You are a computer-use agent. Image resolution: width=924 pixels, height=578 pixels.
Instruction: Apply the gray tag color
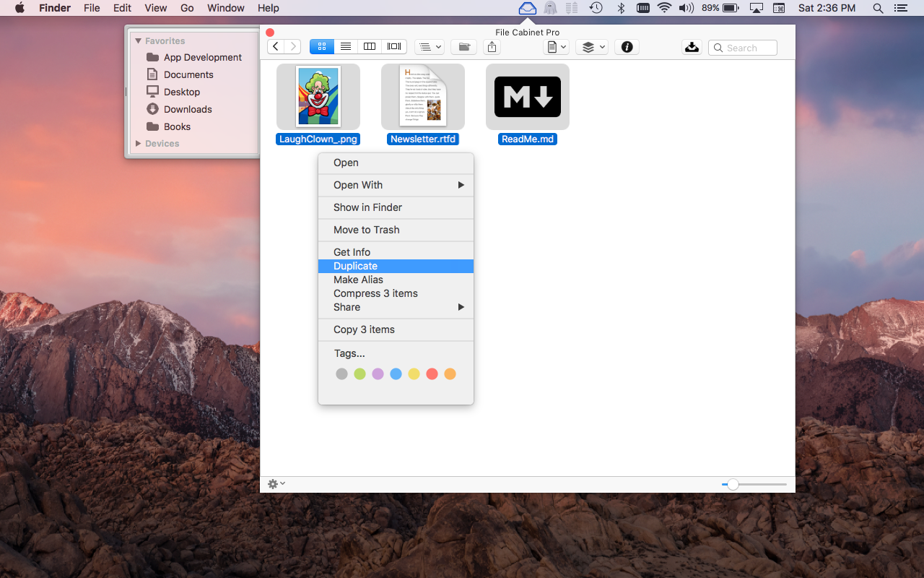tap(341, 374)
